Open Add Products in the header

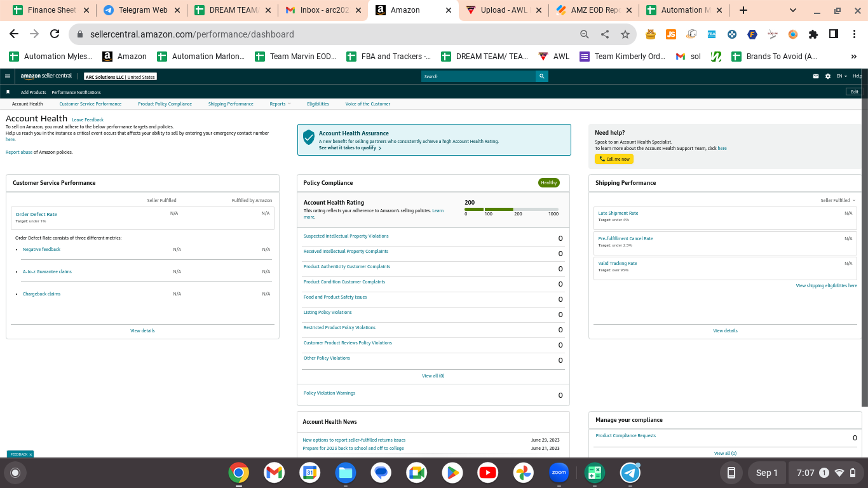pyautogui.click(x=34, y=92)
